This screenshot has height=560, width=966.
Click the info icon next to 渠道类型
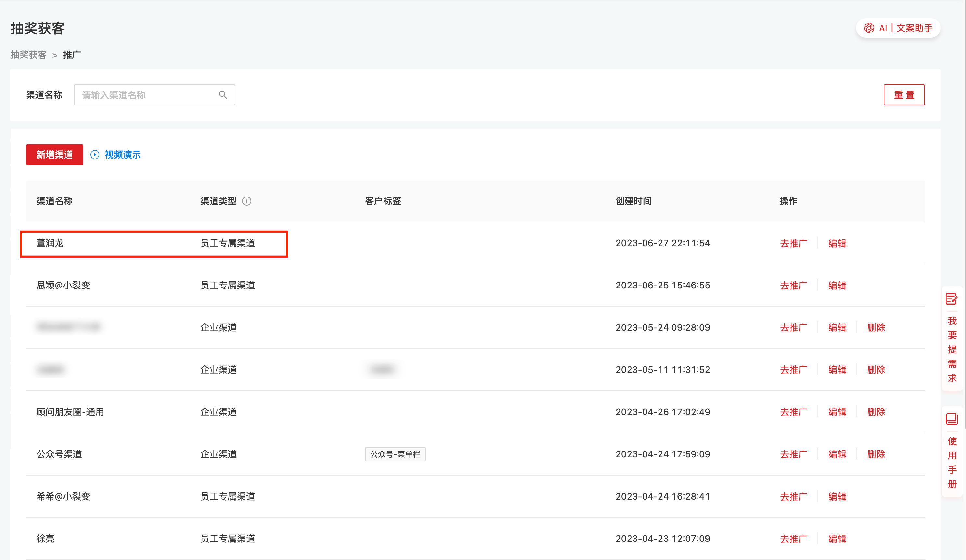click(247, 201)
